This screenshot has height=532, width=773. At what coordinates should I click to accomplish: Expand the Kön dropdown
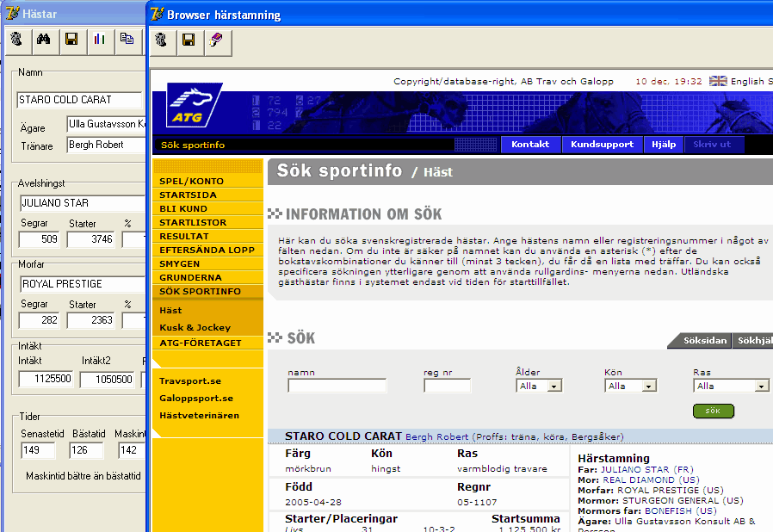649,386
